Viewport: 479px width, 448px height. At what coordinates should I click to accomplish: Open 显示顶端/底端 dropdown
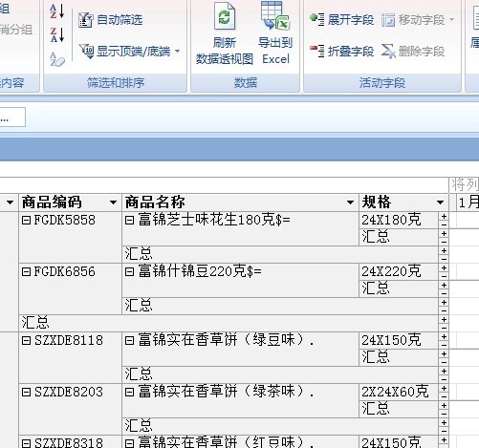[129, 51]
